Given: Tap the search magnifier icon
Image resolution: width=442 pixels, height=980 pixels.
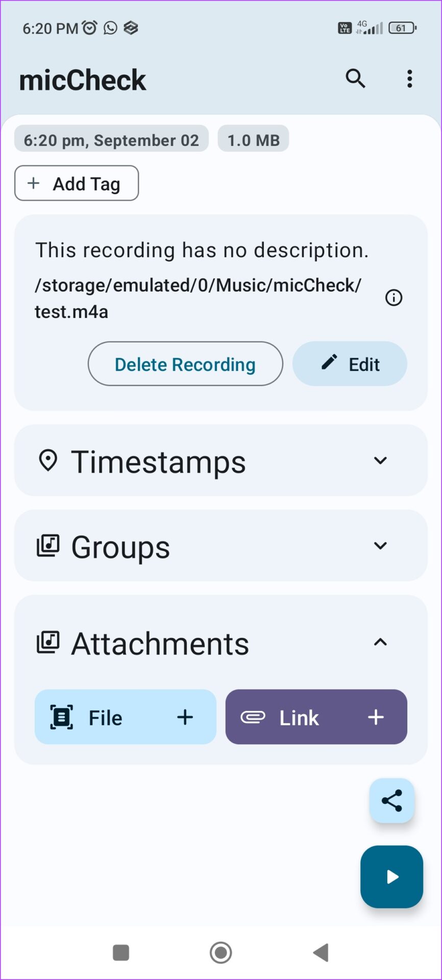Looking at the screenshot, I should pyautogui.click(x=355, y=79).
